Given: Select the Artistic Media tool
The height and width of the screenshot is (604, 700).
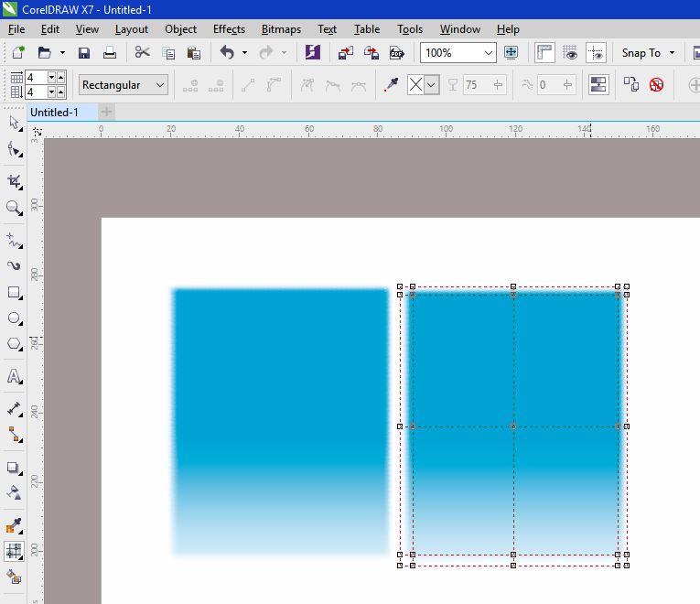Looking at the screenshot, I should [x=15, y=266].
